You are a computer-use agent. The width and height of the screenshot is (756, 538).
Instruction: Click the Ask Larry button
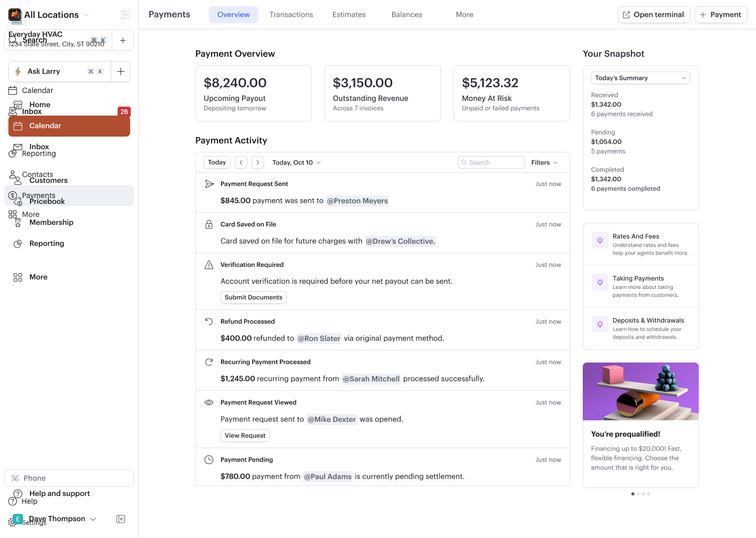(60, 71)
